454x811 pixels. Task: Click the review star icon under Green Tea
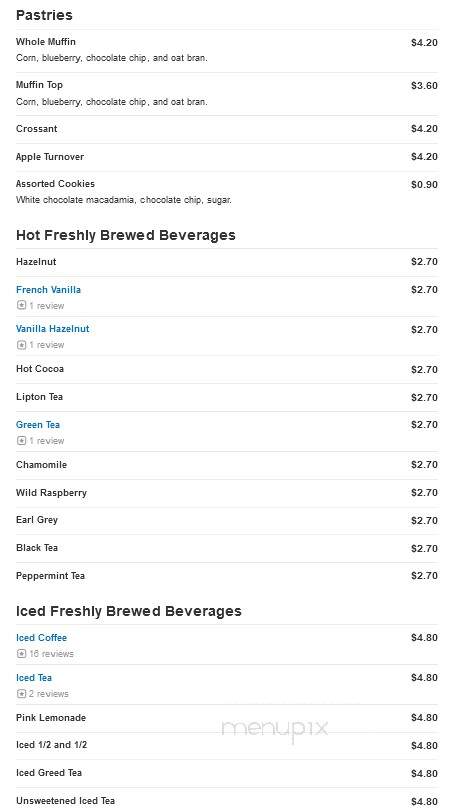pos(21,441)
